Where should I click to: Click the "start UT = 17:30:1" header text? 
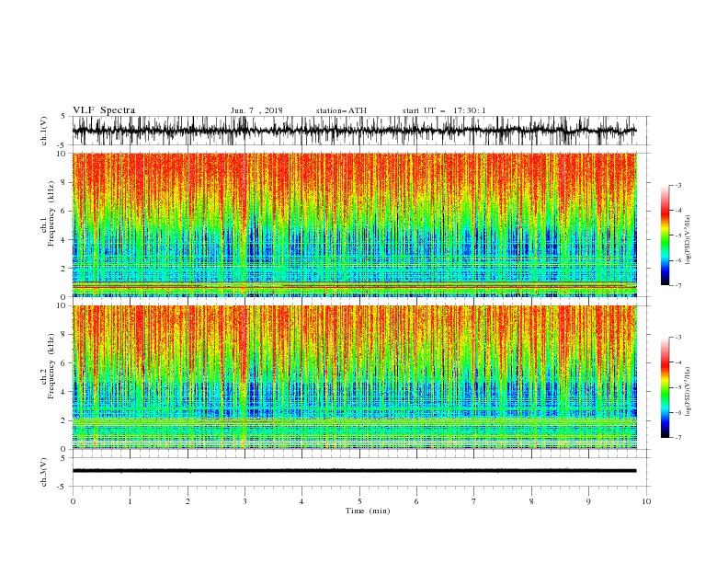point(444,110)
